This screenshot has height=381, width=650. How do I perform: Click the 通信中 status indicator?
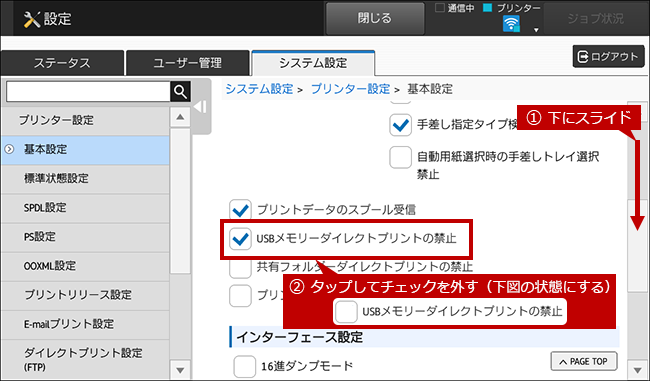(x=455, y=8)
